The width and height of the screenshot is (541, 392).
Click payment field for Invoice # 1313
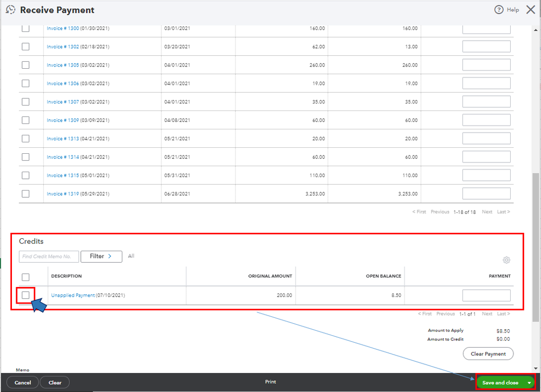click(486, 139)
